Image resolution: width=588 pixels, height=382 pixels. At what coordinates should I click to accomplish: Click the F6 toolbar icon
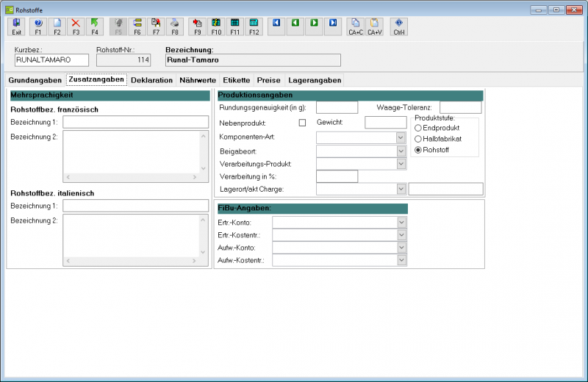pyautogui.click(x=137, y=27)
